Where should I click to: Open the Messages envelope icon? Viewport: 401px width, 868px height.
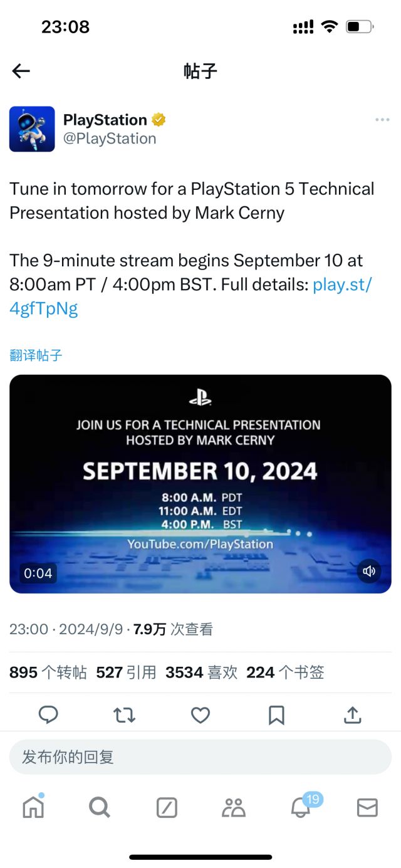(367, 808)
